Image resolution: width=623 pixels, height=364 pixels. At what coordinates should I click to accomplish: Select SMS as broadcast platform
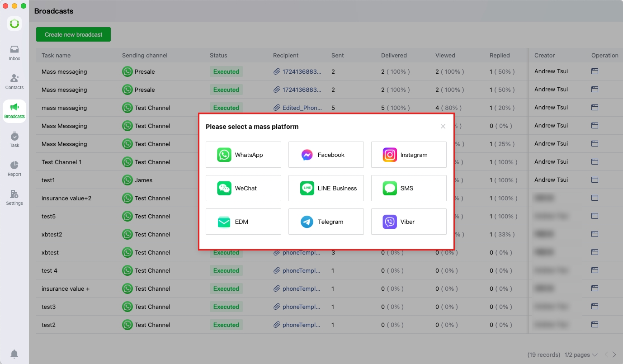tap(409, 188)
